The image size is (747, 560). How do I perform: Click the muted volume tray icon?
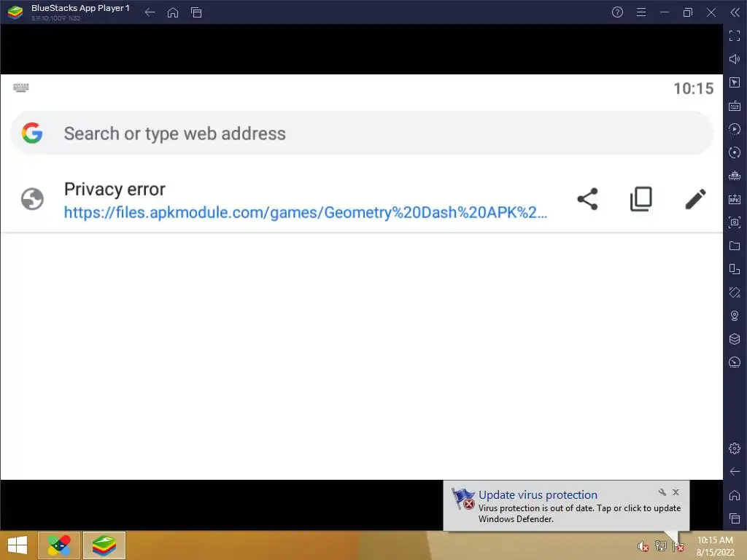point(643,547)
